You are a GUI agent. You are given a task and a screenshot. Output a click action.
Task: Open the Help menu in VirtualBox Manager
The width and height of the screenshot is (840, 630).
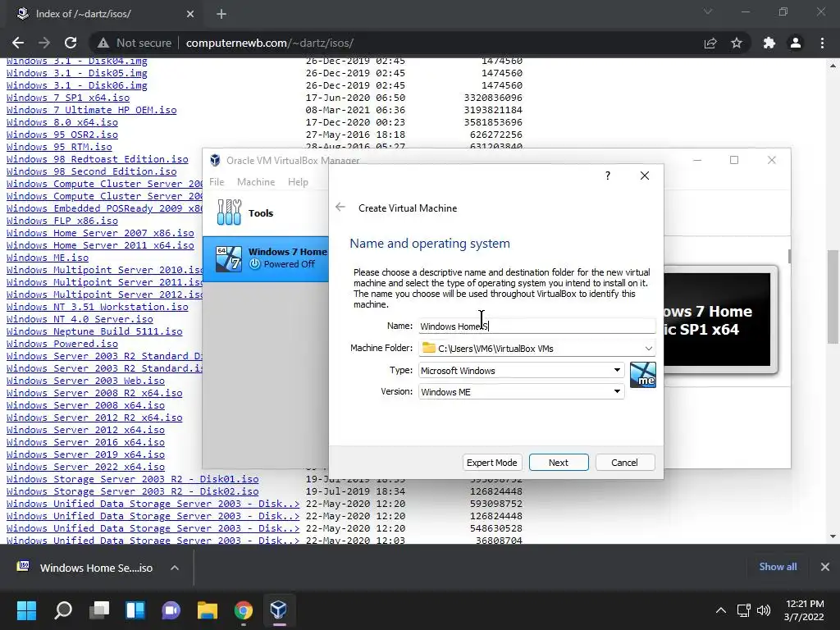pyautogui.click(x=298, y=181)
